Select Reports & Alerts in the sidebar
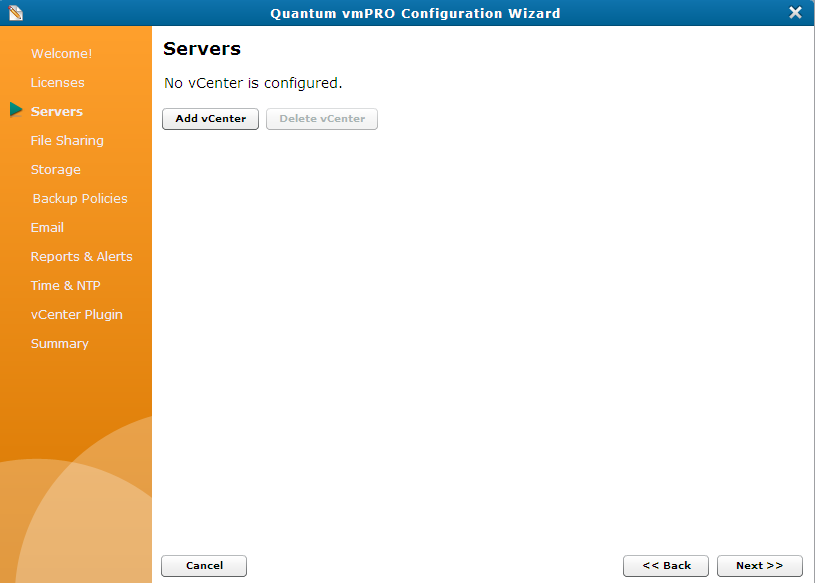This screenshot has height=583, width=815. (x=81, y=256)
